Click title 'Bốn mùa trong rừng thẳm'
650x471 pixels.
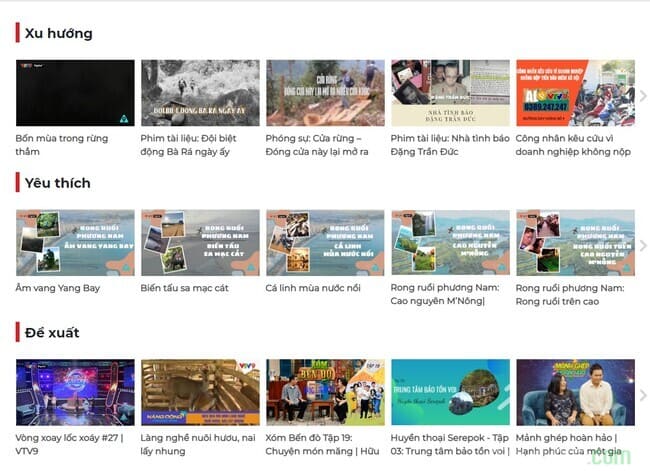[62, 145]
